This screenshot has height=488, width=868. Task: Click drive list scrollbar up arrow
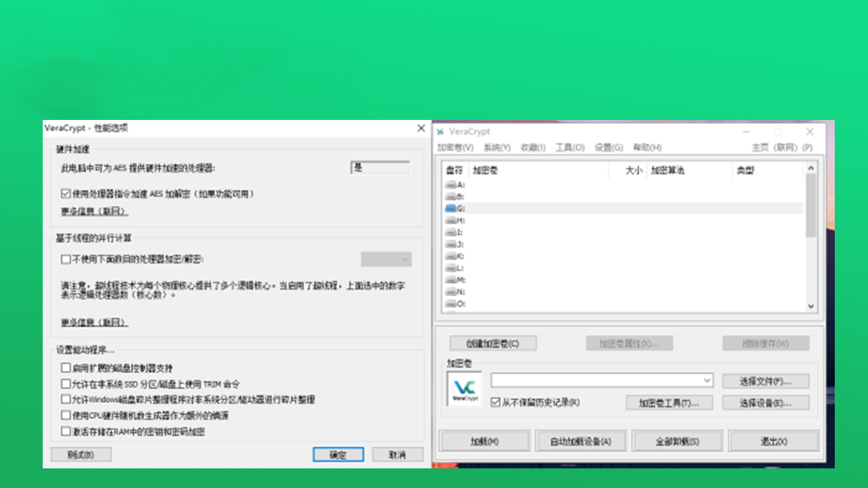click(x=811, y=168)
